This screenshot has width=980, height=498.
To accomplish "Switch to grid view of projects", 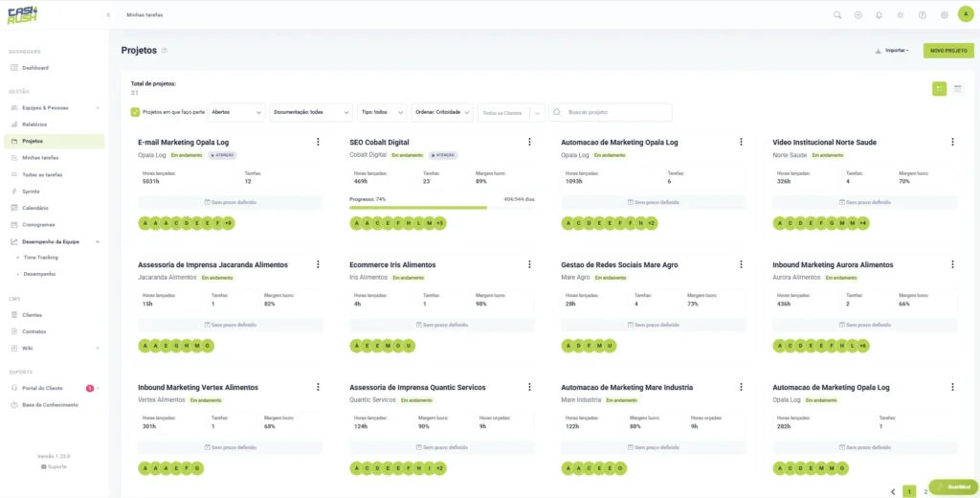I will (x=939, y=89).
